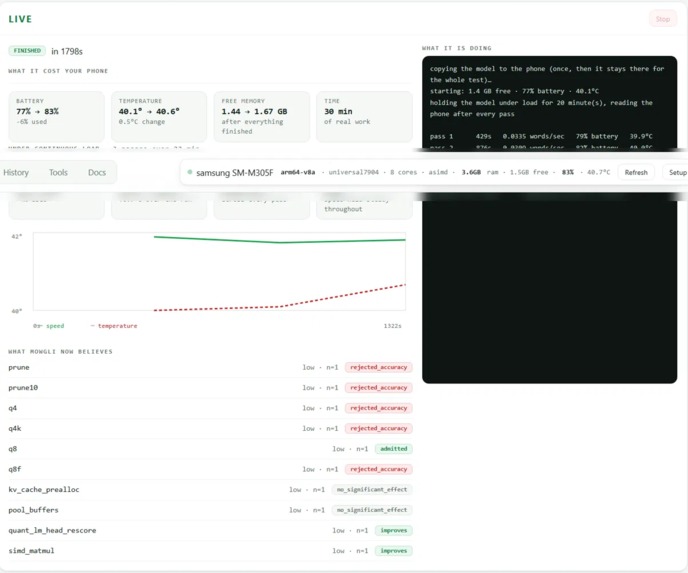Click the LIVE heading

20,19
